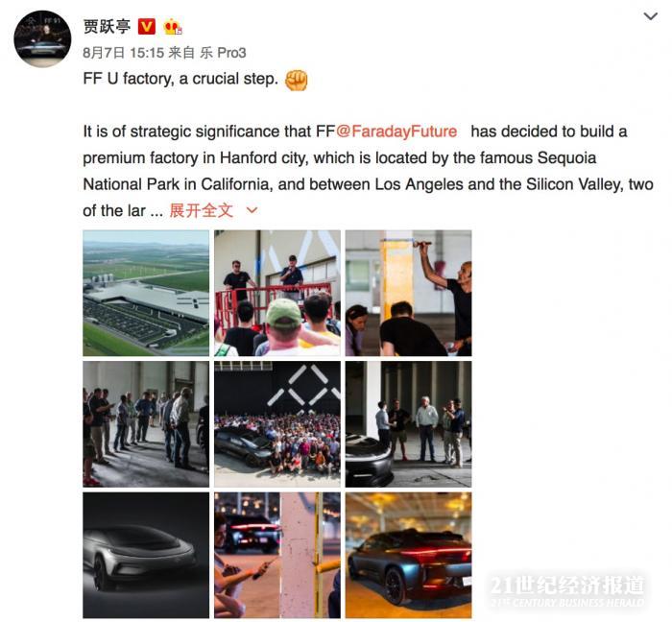Open 贾跃亭's profile avatar
Viewport: 672px width, 622px height.
tap(42, 39)
